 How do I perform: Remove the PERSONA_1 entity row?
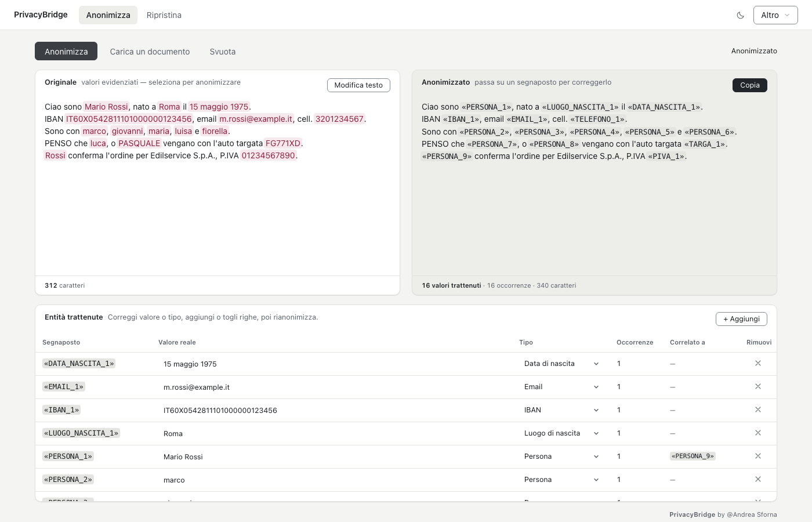(758, 456)
